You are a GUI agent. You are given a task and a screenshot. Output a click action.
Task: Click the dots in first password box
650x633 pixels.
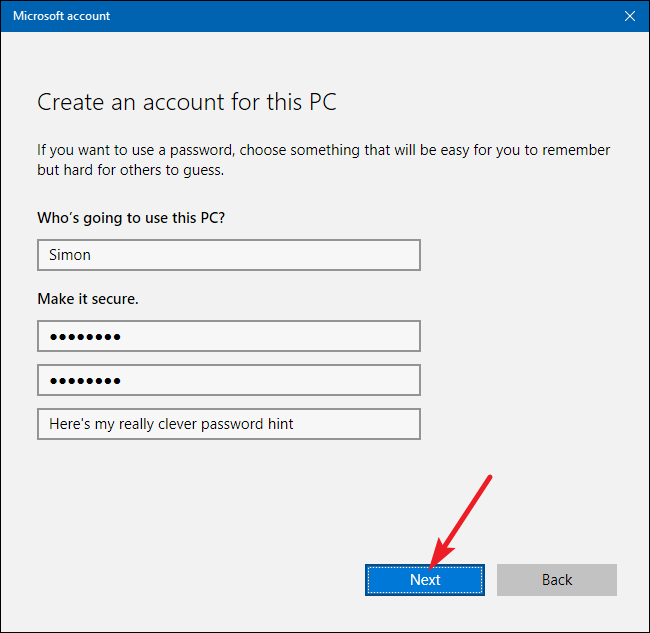[85, 337]
